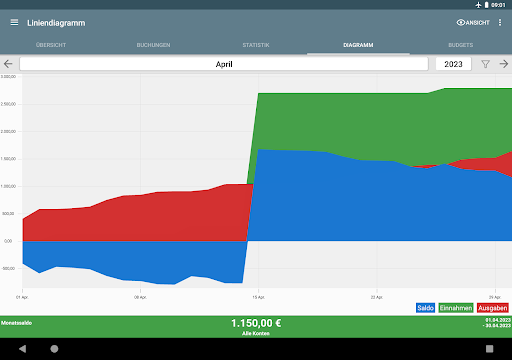This screenshot has height=360, width=512.
Task: Switch to the Übersicht tab
Action: [51, 45]
